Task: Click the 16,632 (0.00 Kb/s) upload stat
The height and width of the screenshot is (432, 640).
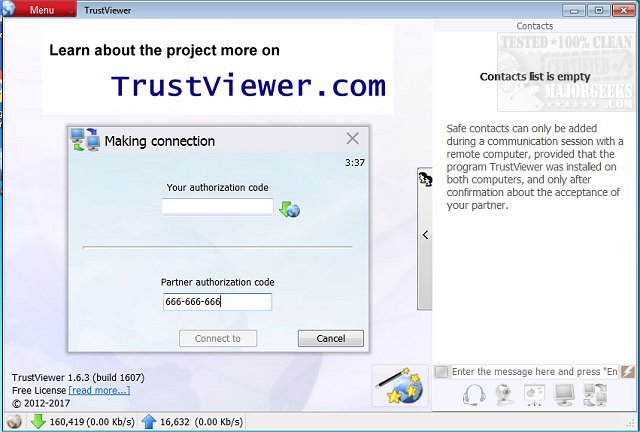Action: (x=201, y=421)
